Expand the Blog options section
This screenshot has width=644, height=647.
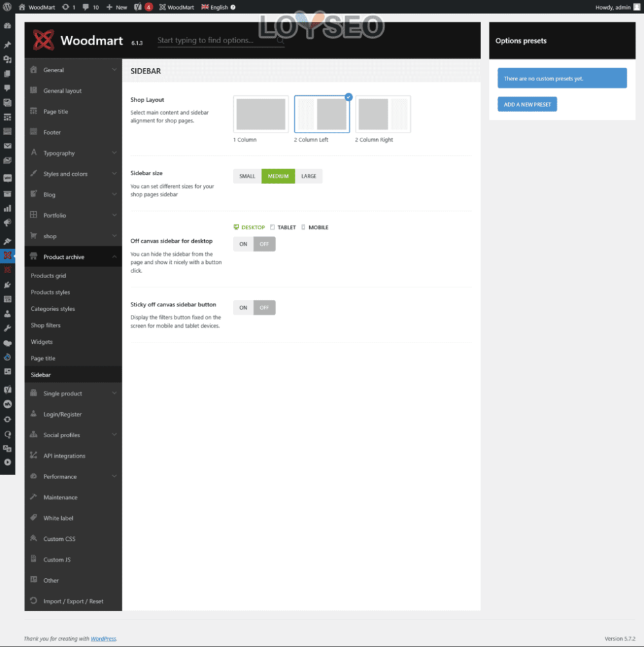click(x=73, y=194)
